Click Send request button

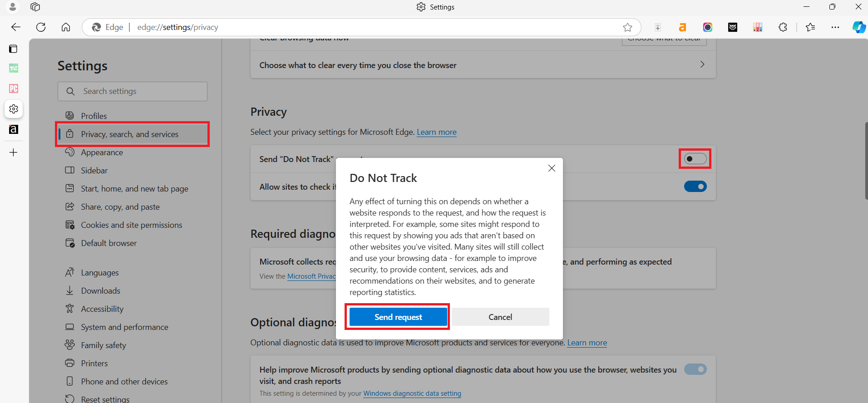(x=398, y=317)
